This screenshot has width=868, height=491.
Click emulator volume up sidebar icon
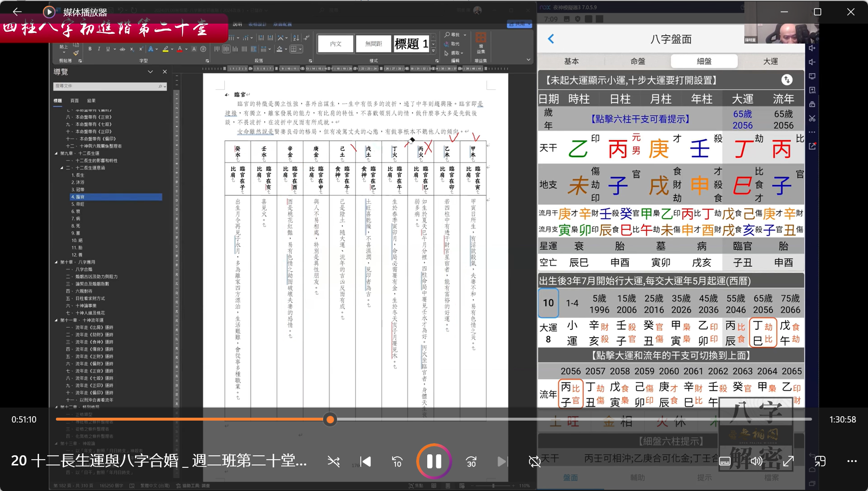pyautogui.click(x=813, y=48)
